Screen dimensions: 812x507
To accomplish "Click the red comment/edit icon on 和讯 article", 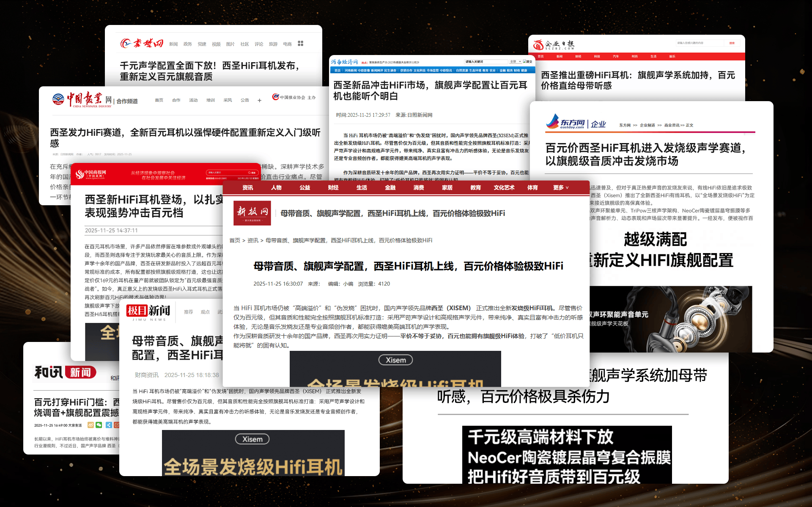I will pyautogui.click(x=117, y=425).
